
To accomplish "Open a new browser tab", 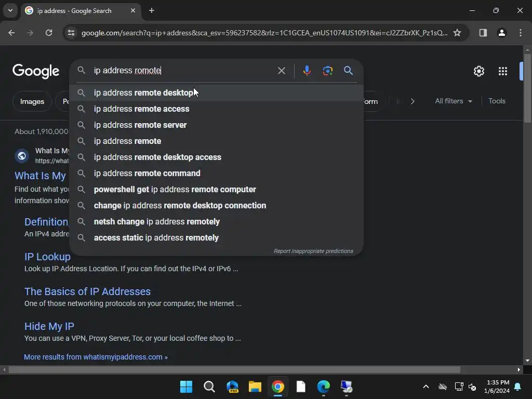I will point(152,10).
